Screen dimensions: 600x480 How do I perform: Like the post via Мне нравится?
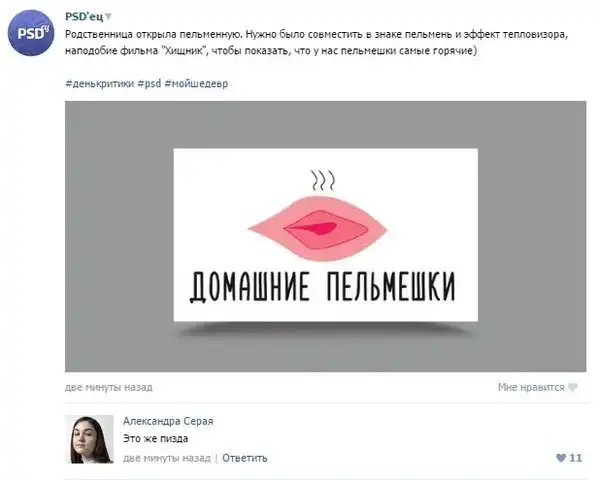pyautogui.click(x=531, y=387)
